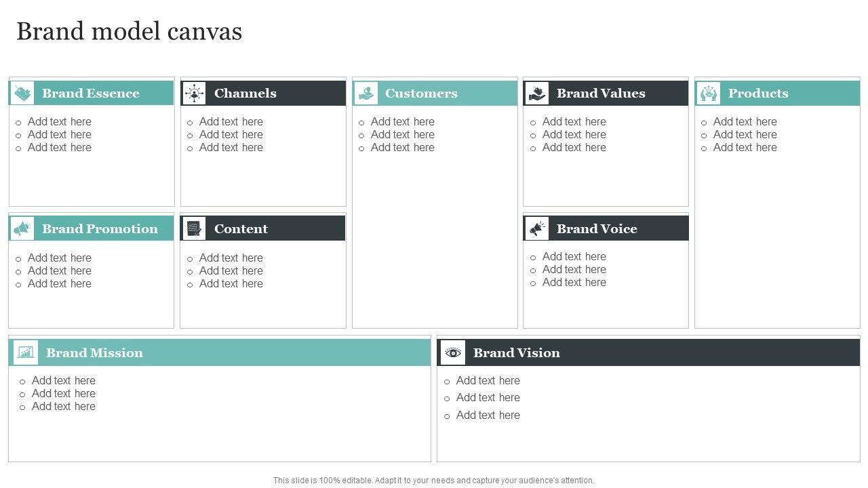This screenshot has width=868, height=488.
Task: Select the Brand model canvas title
Action: click(x=129, y=32)
